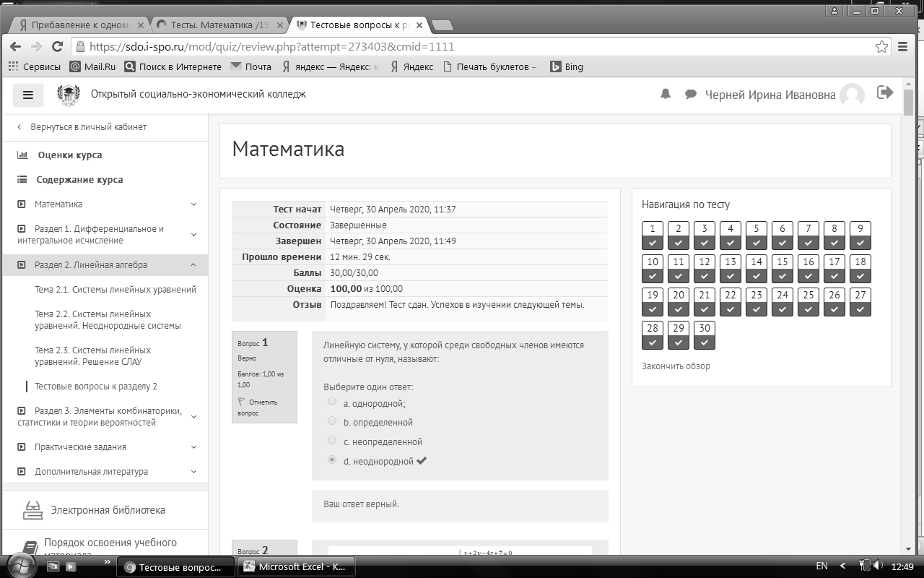The image size is (924, 578).
Task: Open messages speech bubble icon
Action: (x=691, y=95)
